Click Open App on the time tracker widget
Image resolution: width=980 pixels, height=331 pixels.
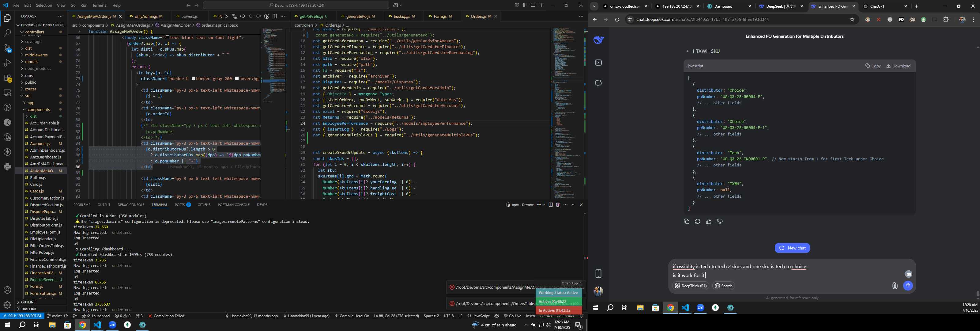[x=571, y=283]
